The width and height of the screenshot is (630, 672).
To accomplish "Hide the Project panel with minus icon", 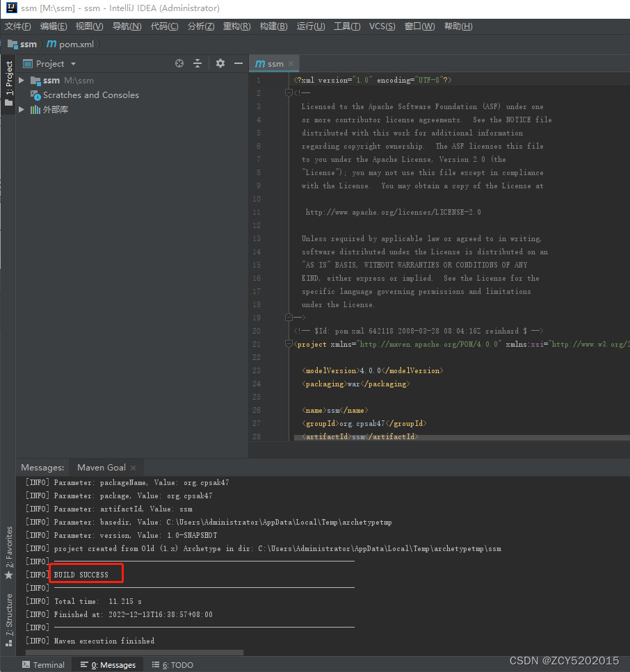I will [239, 63].
